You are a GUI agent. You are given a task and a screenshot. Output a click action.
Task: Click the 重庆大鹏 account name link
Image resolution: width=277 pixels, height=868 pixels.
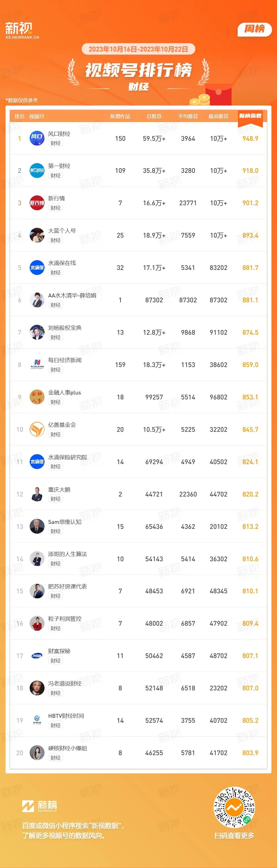pyautogui.click(x=59, y=490)
